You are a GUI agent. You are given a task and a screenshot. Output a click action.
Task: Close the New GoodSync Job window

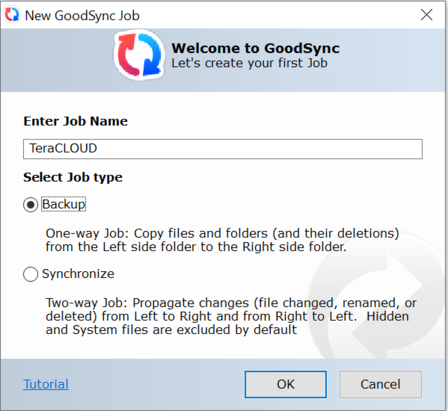[x=426, y=15]
